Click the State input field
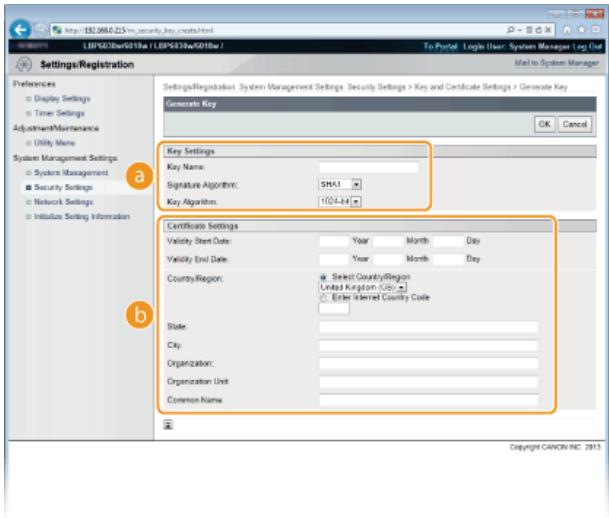 point(428,327)
